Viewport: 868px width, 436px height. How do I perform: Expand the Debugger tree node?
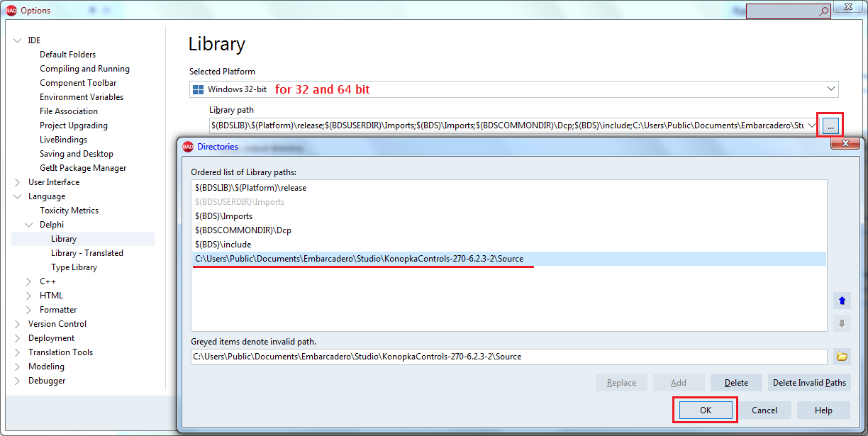(18, 381)
